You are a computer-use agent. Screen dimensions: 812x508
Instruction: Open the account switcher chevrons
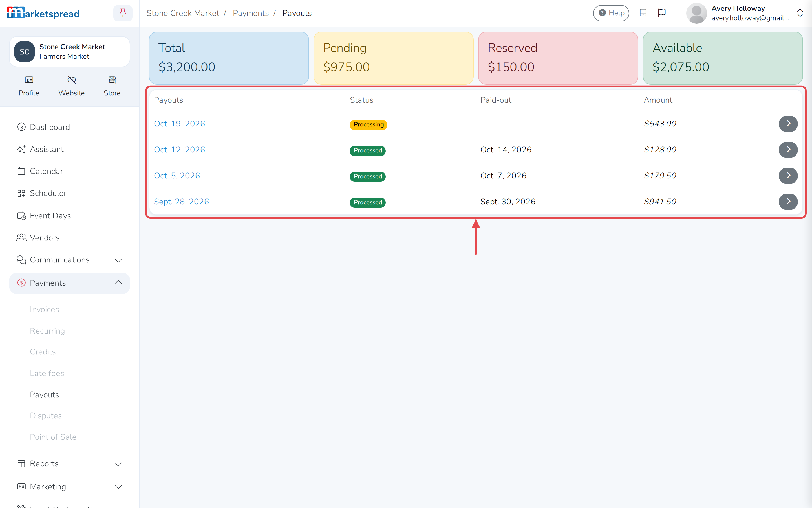pos(800,13)
